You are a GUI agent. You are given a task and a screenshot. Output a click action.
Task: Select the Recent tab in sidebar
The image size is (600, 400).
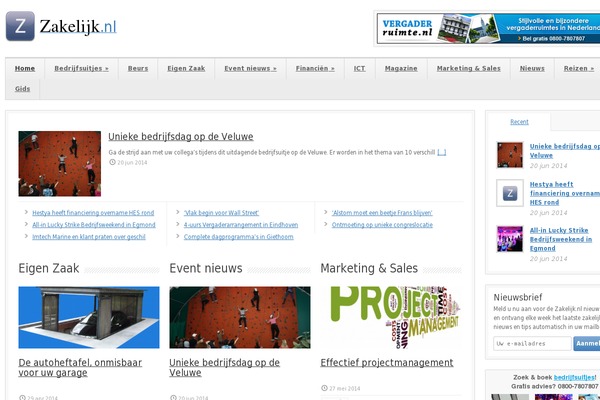point(519,122)
